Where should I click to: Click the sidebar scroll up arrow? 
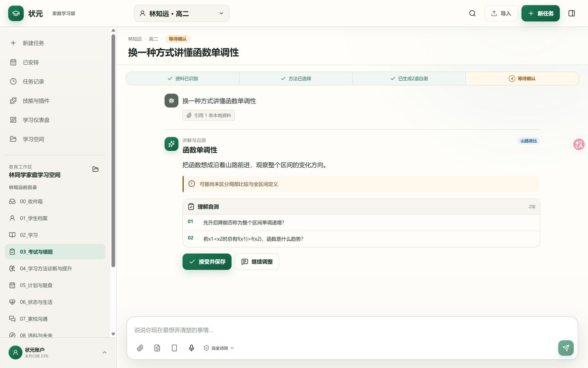(113, 30)
